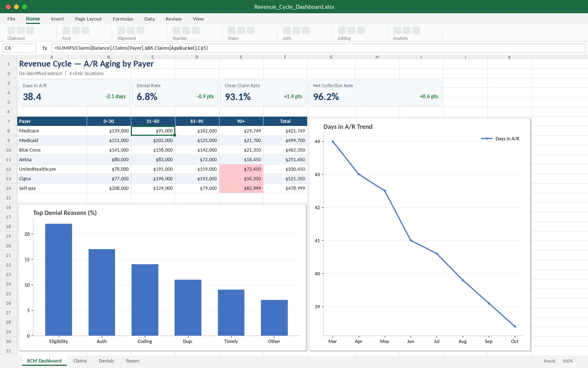Select the RCM Dashboard sheet tab
588x368 pixels.
pos(44,361)
